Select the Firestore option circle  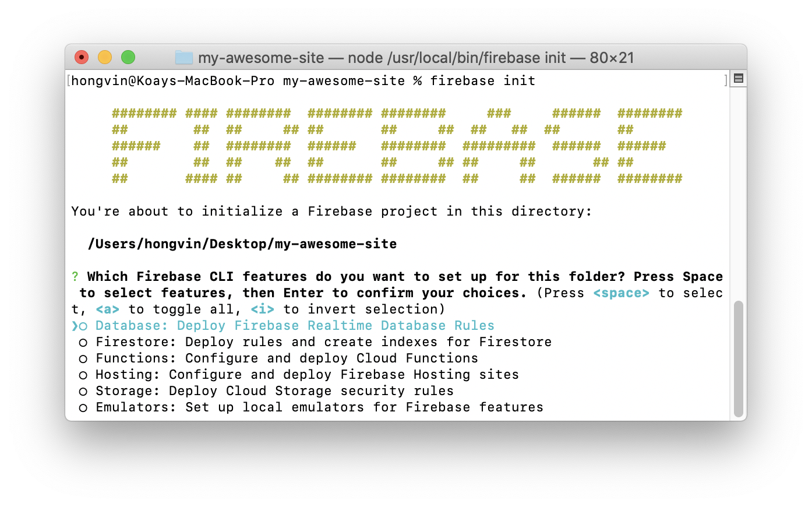tap(83, 343)
